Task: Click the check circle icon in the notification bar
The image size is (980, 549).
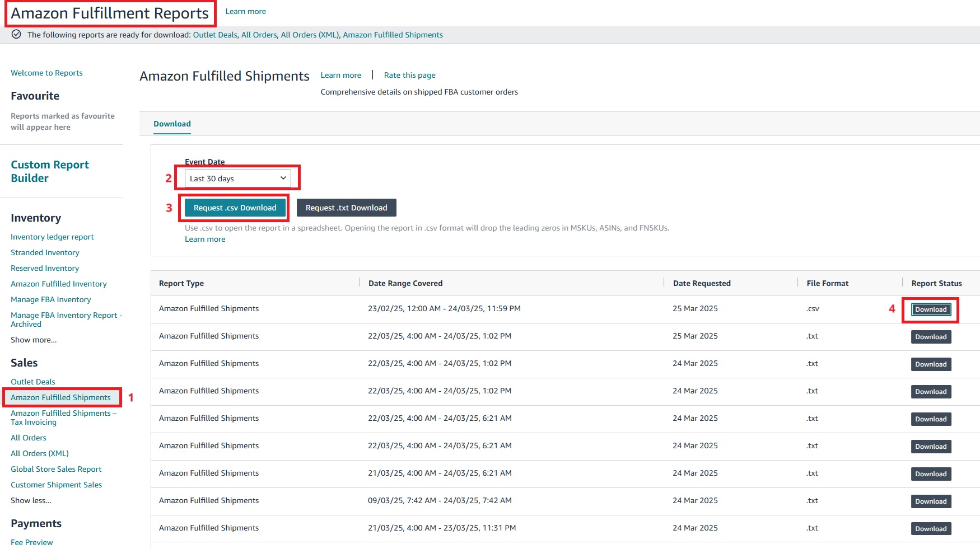Action: 17,35
